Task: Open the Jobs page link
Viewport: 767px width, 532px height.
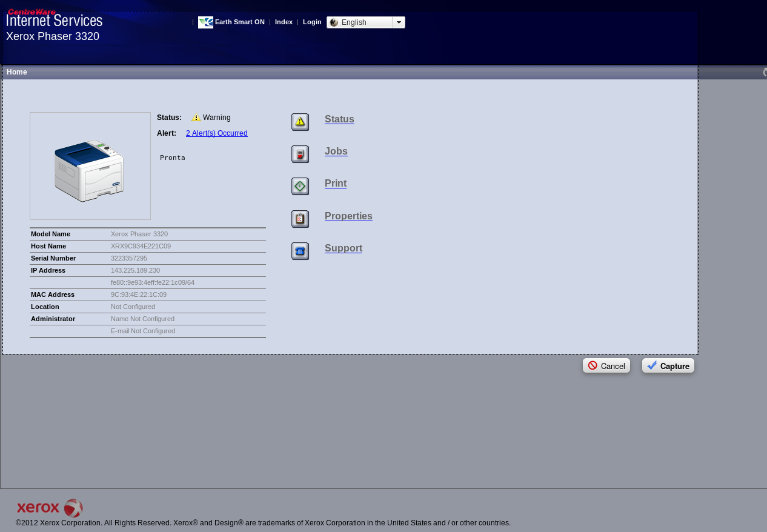Action: pos(336,151)
